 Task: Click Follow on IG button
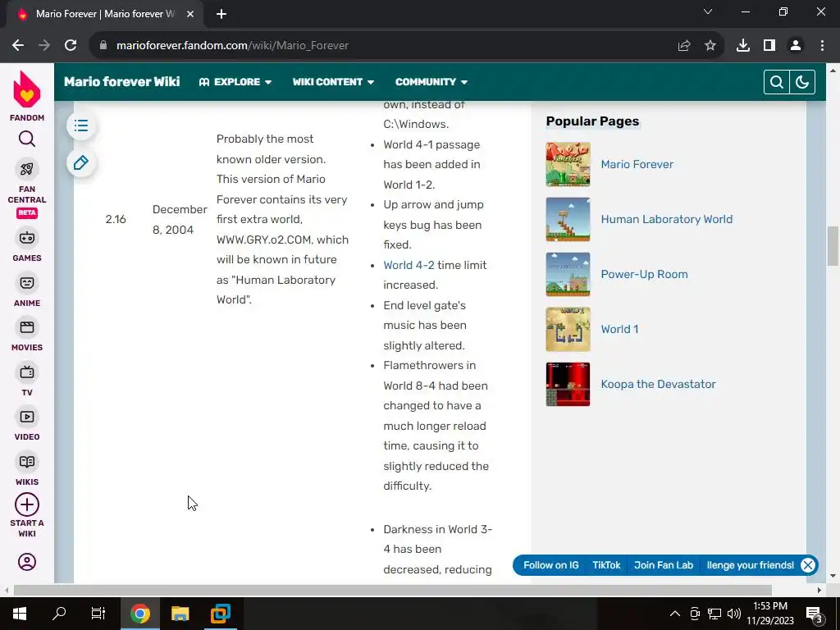tap(550, 565)
